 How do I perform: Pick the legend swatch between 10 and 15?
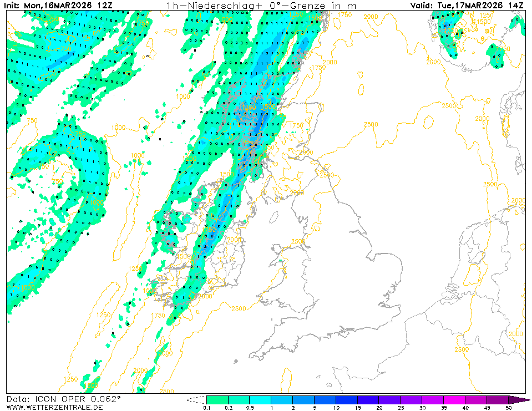pos(347,399)
